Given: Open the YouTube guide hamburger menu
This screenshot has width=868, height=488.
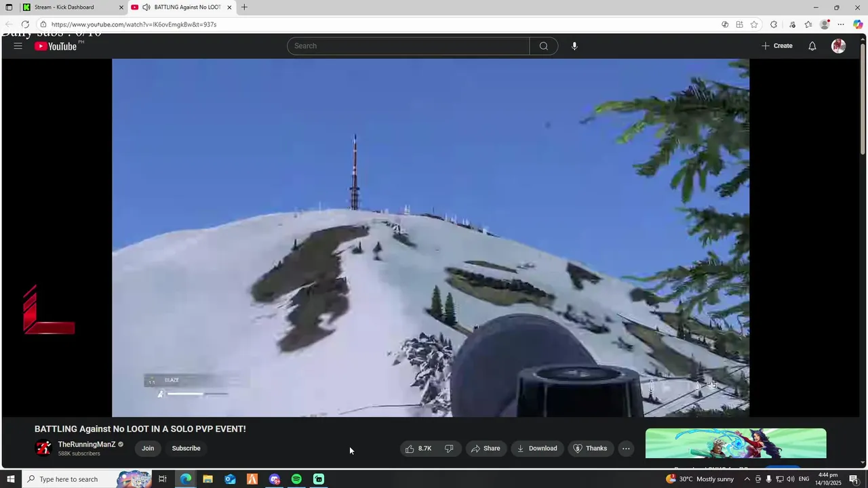Looking at the screenshot, I should 18,46.
